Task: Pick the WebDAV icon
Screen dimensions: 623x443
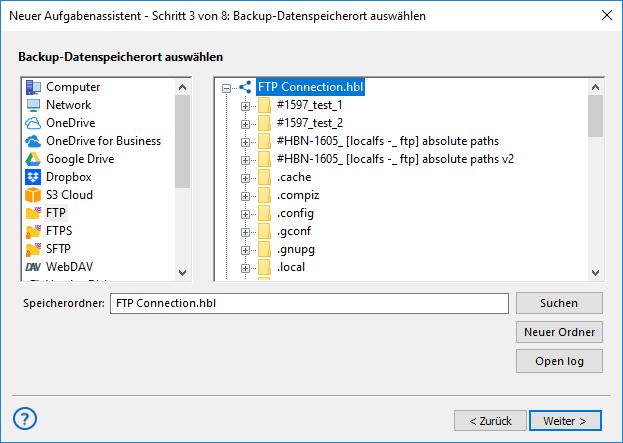Action: [x=33, y=267]
